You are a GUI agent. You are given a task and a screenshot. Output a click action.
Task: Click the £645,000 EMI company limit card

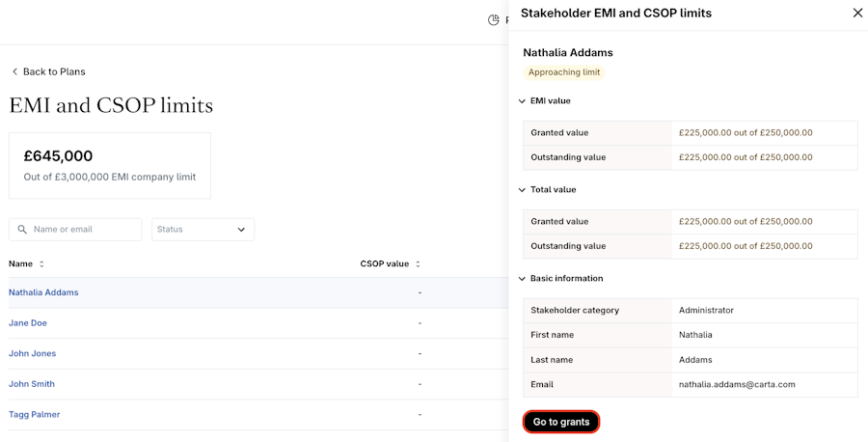110,166
